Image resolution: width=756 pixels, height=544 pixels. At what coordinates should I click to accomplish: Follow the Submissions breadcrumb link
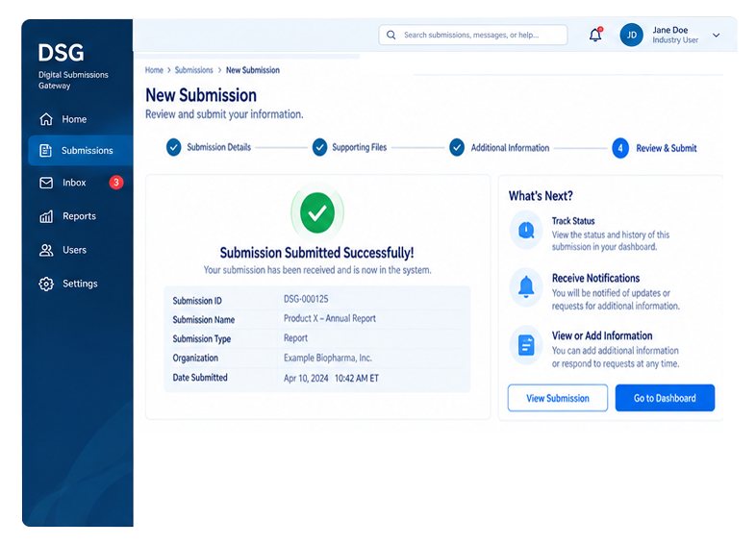click(194, 70)
